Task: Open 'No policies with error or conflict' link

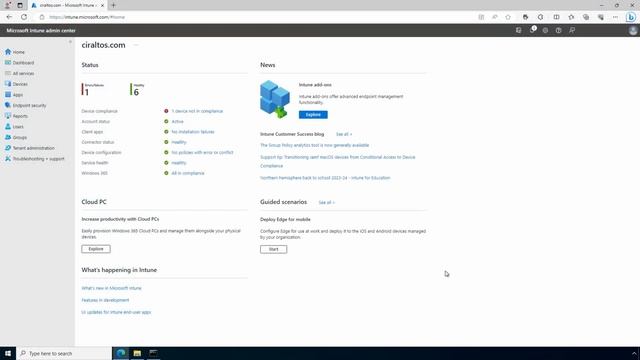Action: pyautogui.click(x=202, y=152)
